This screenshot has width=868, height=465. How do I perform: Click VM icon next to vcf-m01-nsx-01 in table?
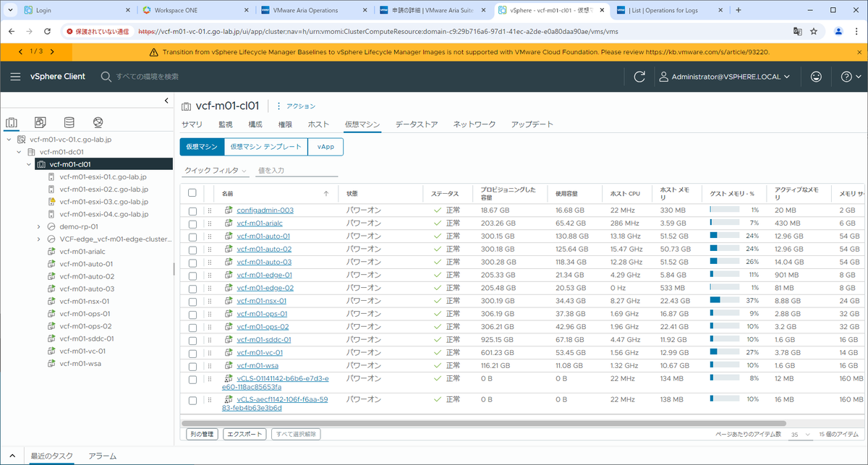[229, 301]
